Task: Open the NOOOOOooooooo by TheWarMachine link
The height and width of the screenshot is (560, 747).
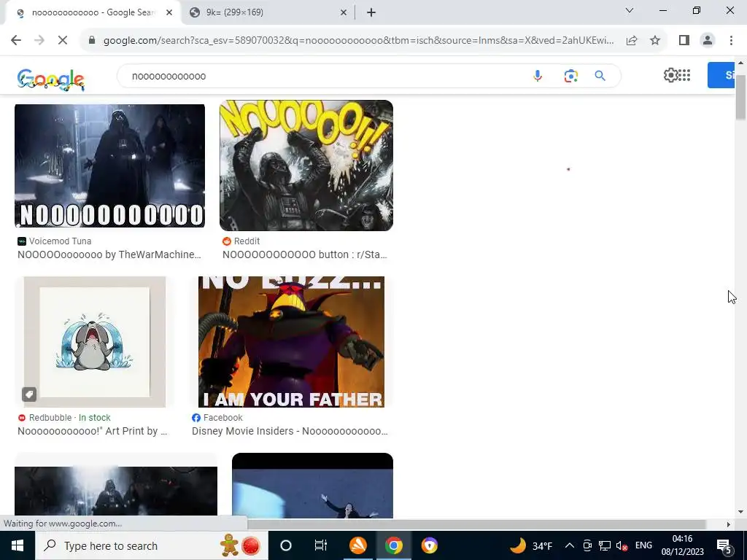Action: [x=109, y=254]
